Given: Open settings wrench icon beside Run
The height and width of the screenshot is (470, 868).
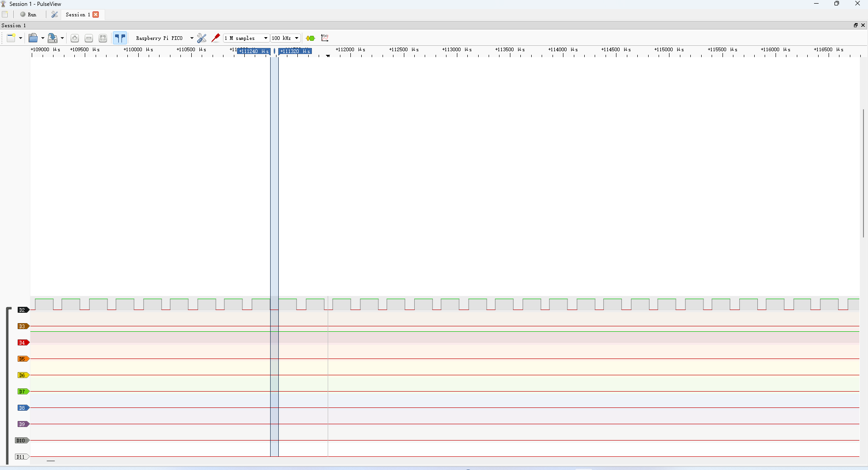Looking at the screenshot, I should [x=54, y=15].
